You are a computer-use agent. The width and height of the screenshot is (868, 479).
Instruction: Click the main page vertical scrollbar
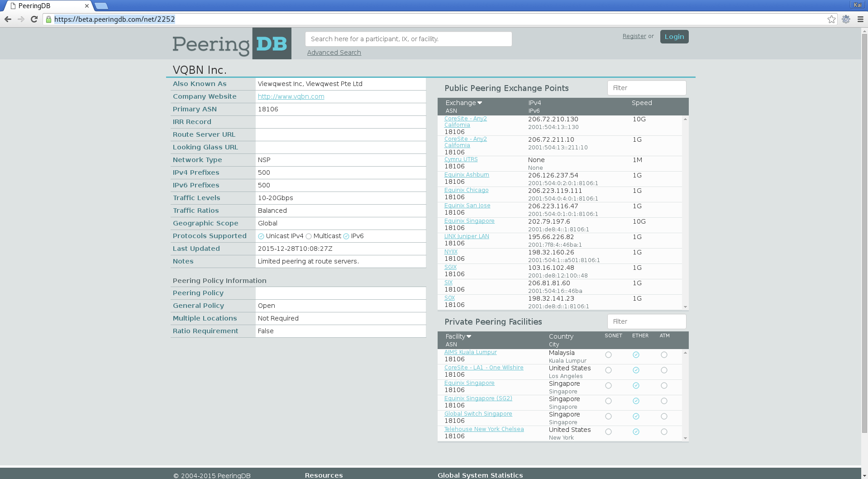(864, 233)
